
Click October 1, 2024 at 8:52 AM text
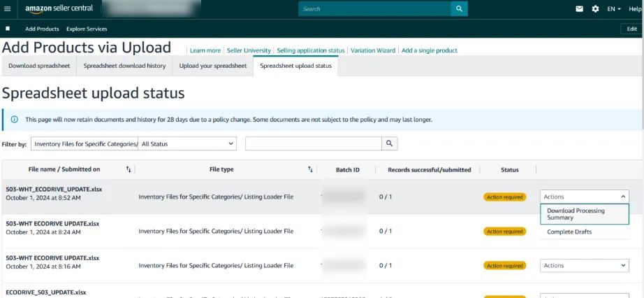click(43, 198)
